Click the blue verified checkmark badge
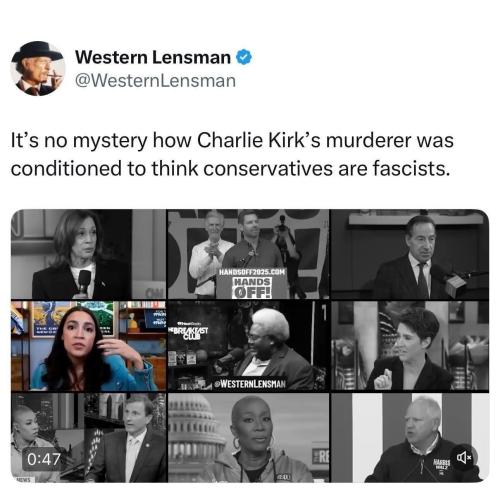500x497 pixels. pyautogui.click(x=244, y=57)
